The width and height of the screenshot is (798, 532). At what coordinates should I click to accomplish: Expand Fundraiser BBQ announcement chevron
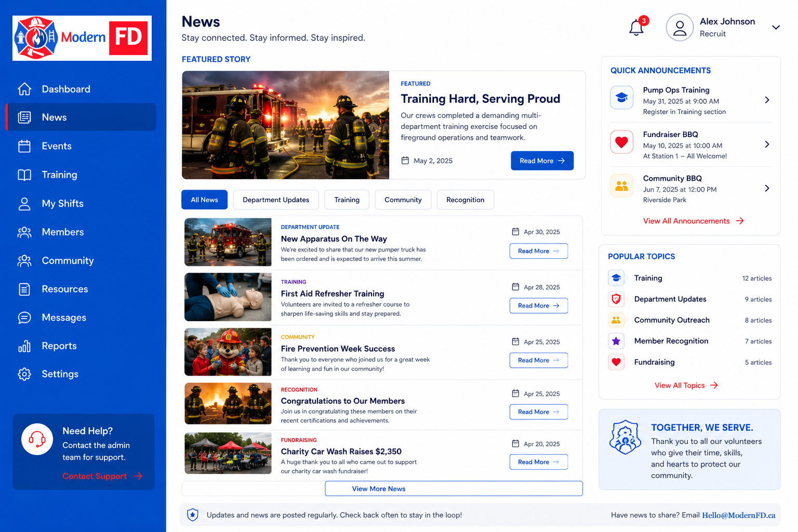pyautogui.click(x=767, y=144)
